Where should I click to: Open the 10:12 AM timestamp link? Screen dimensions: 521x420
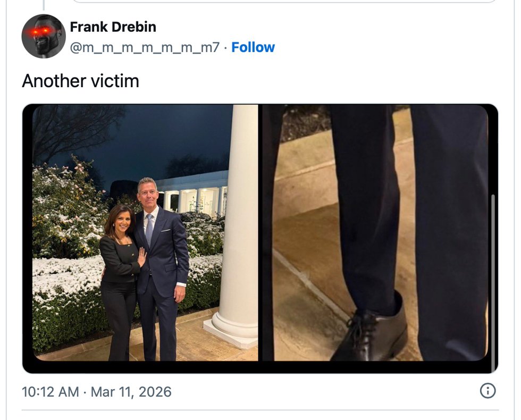click(x=50, y=392)
